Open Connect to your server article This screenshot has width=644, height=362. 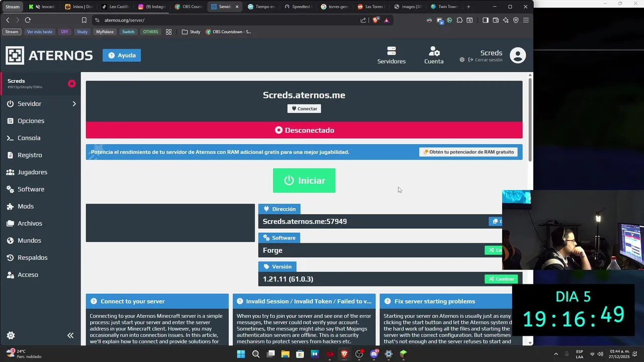coord(157,301)
